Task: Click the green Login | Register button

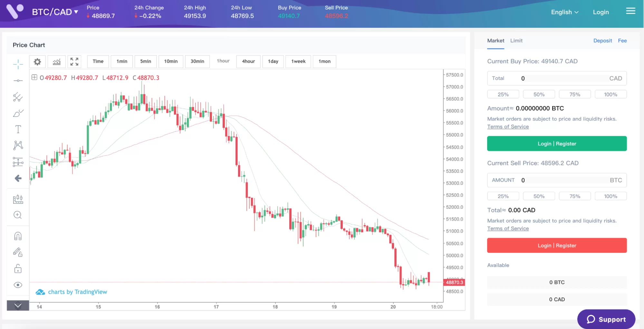Action: [x=557, y=144]
